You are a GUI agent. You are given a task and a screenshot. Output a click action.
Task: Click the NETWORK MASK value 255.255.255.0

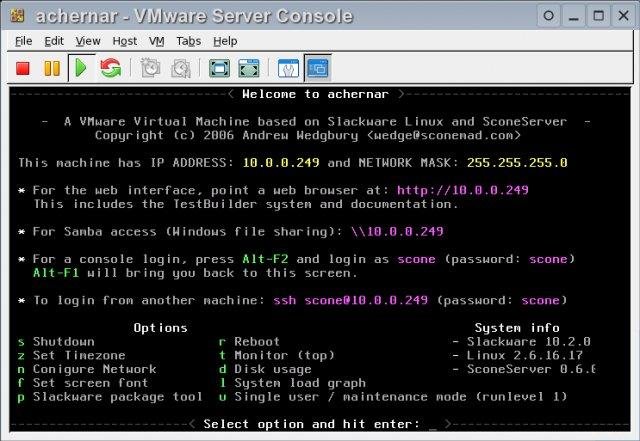[517, 163]
